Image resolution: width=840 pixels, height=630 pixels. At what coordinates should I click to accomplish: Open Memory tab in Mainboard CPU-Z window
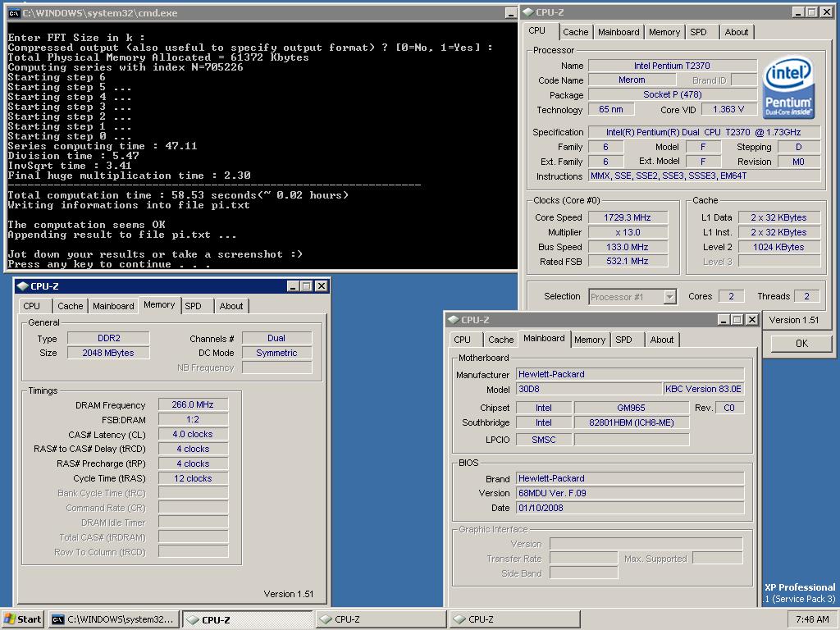click(589, 340)
